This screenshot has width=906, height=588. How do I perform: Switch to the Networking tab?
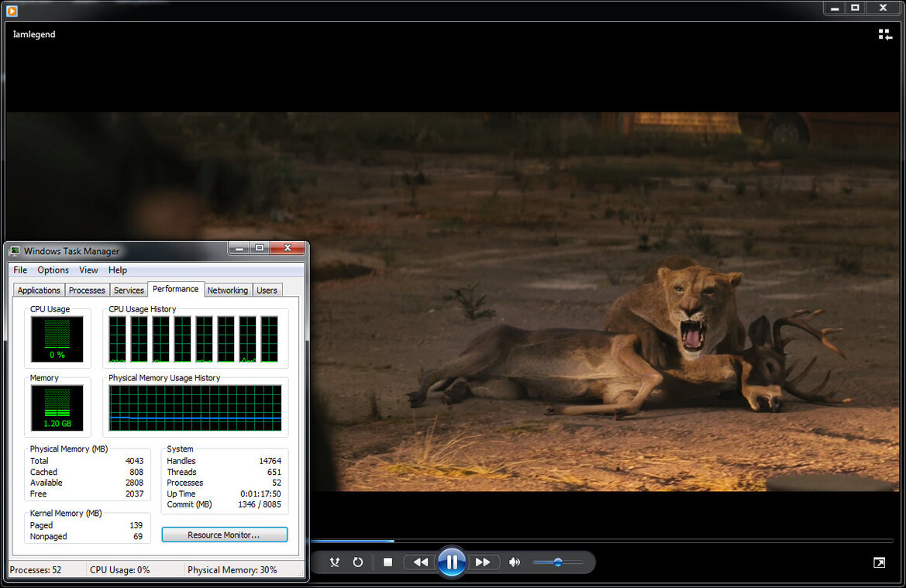228,290
